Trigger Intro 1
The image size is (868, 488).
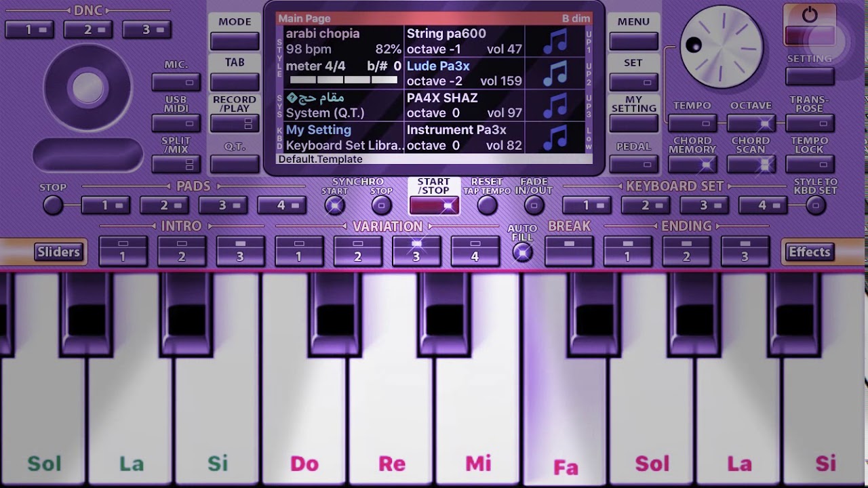pos(123,251)
